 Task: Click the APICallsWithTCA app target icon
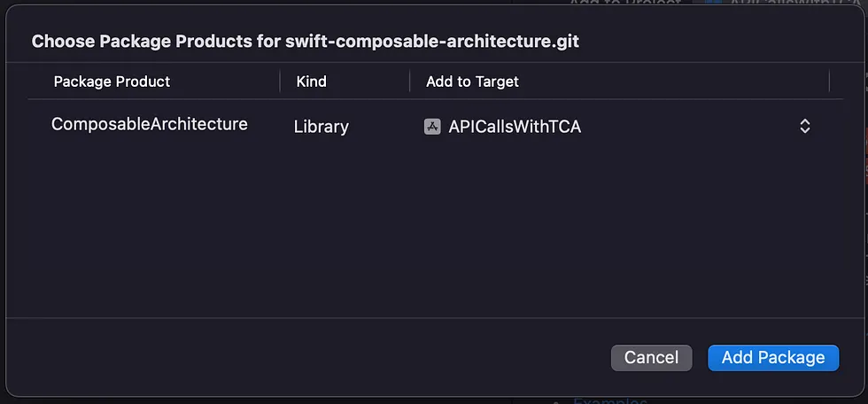432,127
